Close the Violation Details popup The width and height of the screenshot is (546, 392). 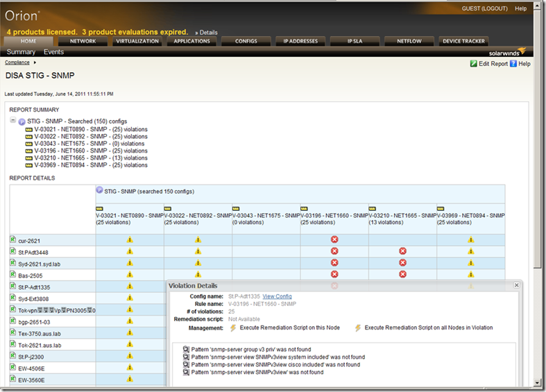click(516, 285)
